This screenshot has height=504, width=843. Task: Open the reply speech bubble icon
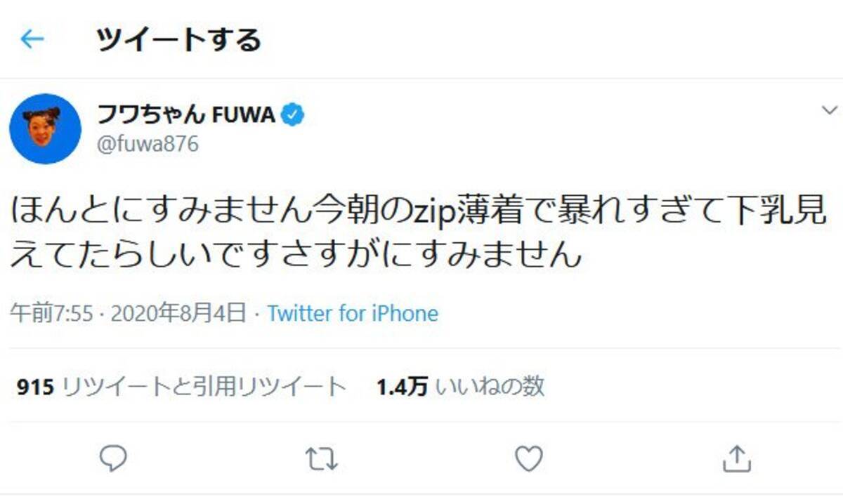[112, 458]
